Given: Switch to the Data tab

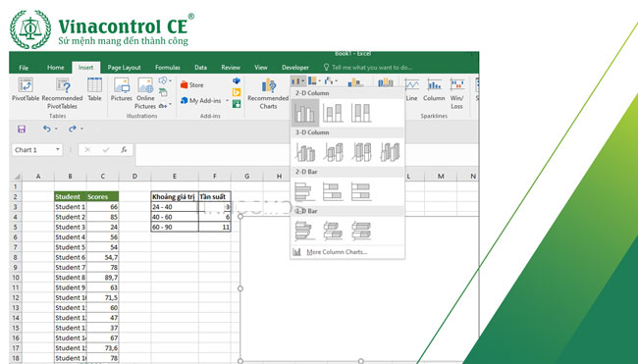Looking at the screenshot, I should click(x=200, y=68).
